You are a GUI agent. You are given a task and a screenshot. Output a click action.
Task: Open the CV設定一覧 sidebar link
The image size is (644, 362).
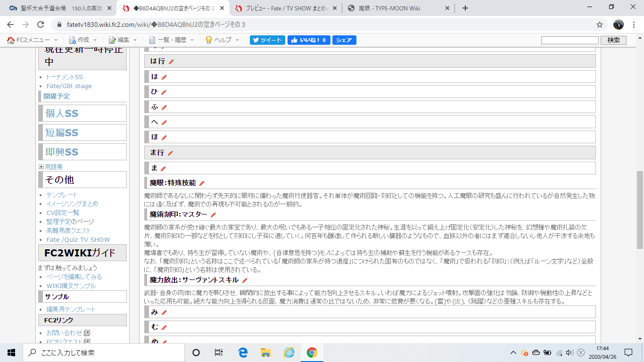pyautogui.click(x=63, y=213)
